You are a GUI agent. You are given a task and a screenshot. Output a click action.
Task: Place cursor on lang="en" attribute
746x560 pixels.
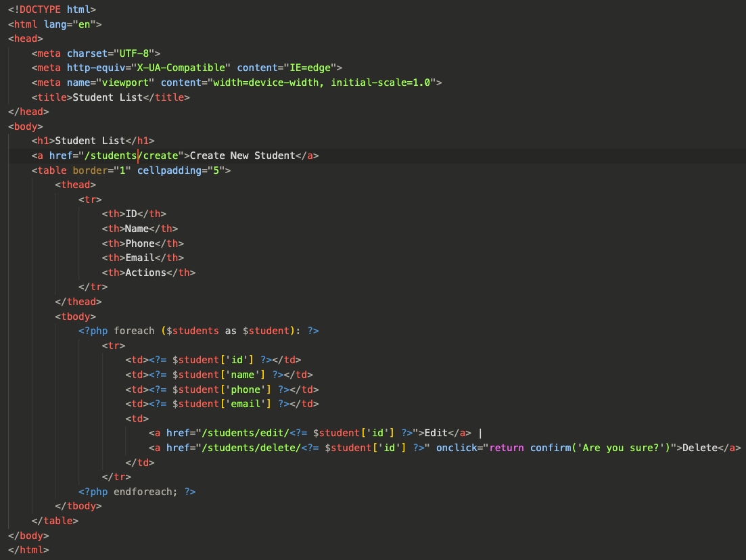[75, 24]
